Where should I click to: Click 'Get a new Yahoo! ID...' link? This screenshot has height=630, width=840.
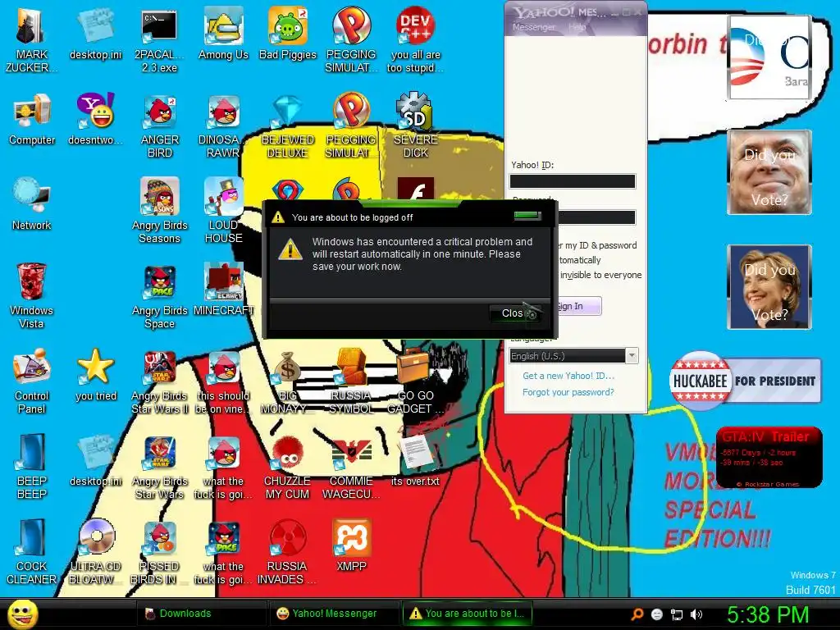click(568, 376)
